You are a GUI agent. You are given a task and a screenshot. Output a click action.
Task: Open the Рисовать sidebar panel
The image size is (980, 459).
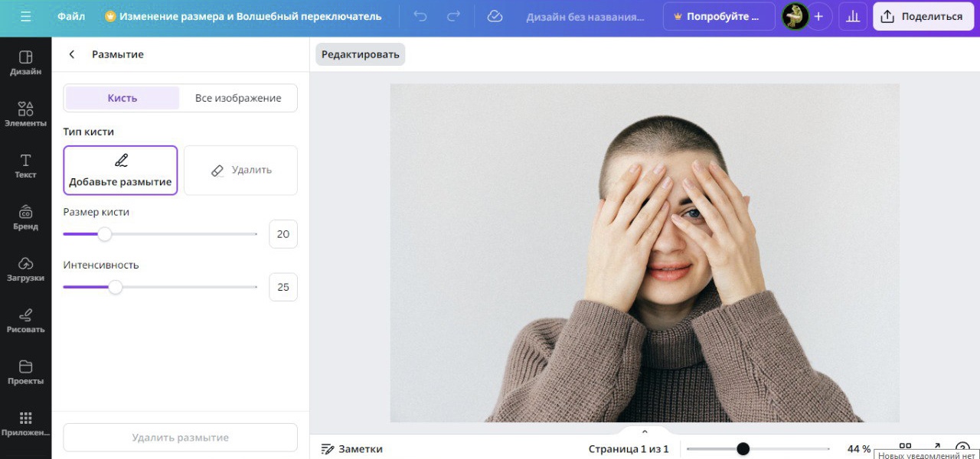point(25,321)
